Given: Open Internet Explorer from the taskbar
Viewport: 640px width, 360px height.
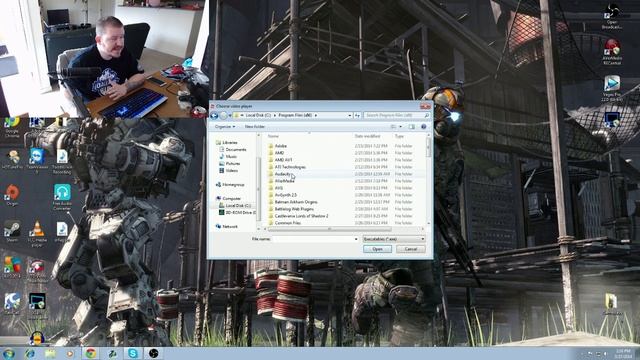Looking at the screenshot, I should 29,353.
